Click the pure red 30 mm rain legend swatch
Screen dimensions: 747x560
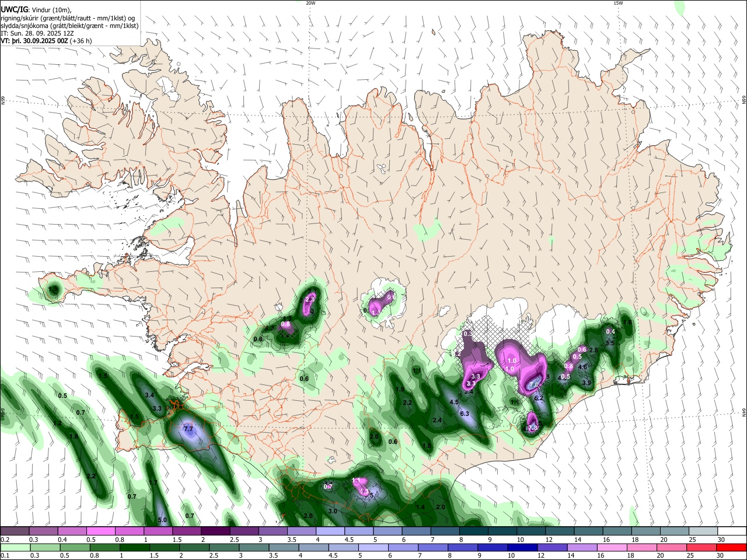click(x=731, y=547)
